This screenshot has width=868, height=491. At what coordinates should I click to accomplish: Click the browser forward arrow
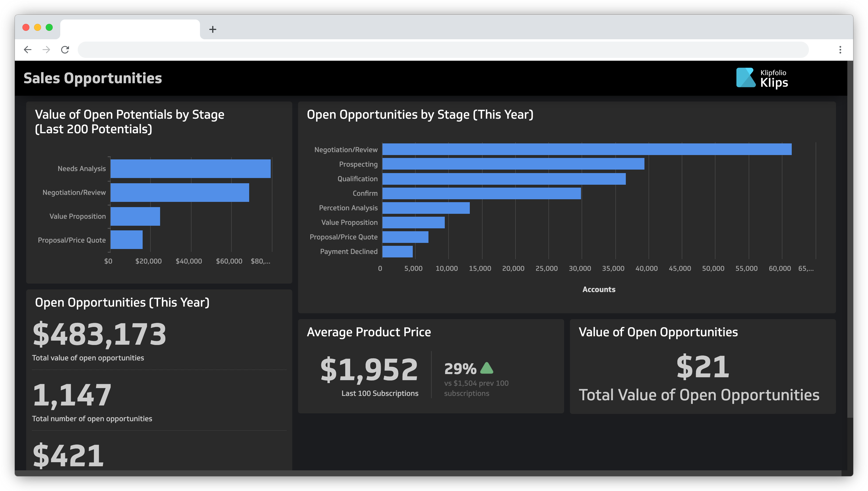tap(46, 50)
